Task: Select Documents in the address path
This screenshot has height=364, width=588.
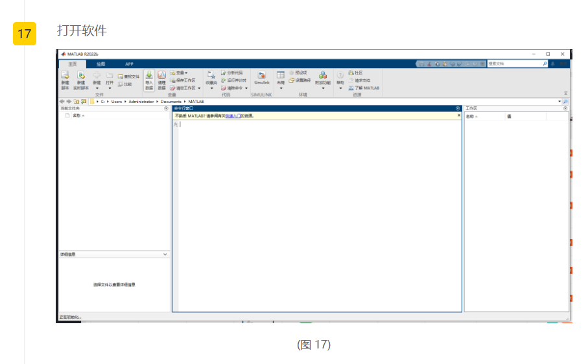Action: tap(171, 102)
